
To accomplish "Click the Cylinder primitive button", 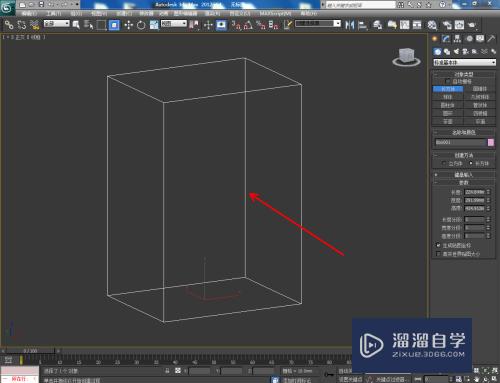I will (448, 105).
